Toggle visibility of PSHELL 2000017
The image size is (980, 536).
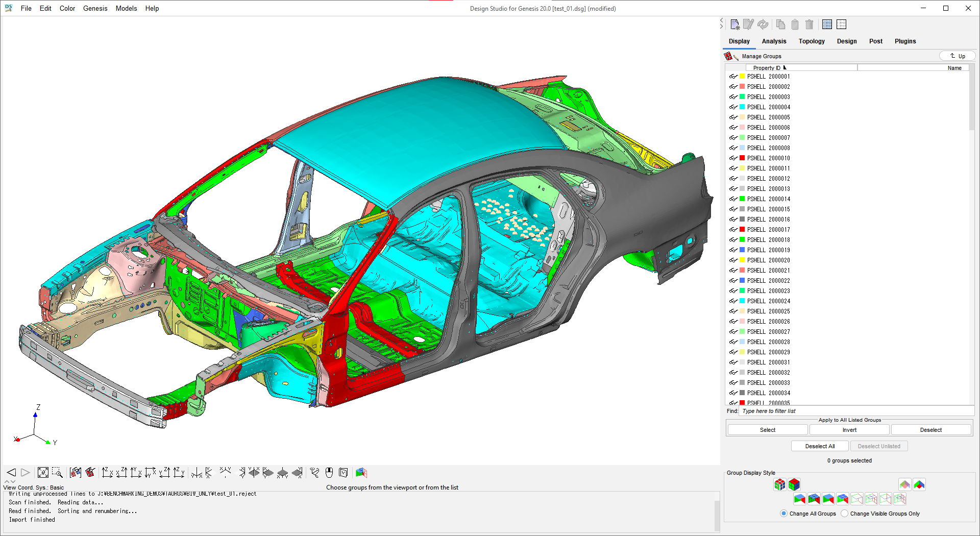point(733,230)
